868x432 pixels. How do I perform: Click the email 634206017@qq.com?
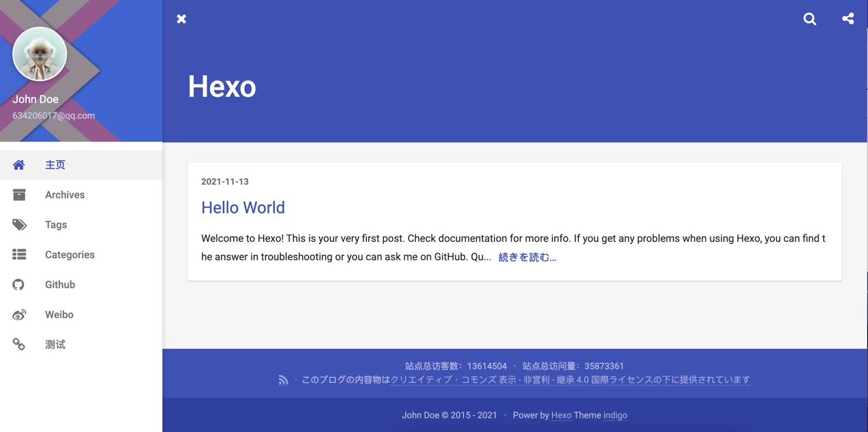[x=53, y=116]
